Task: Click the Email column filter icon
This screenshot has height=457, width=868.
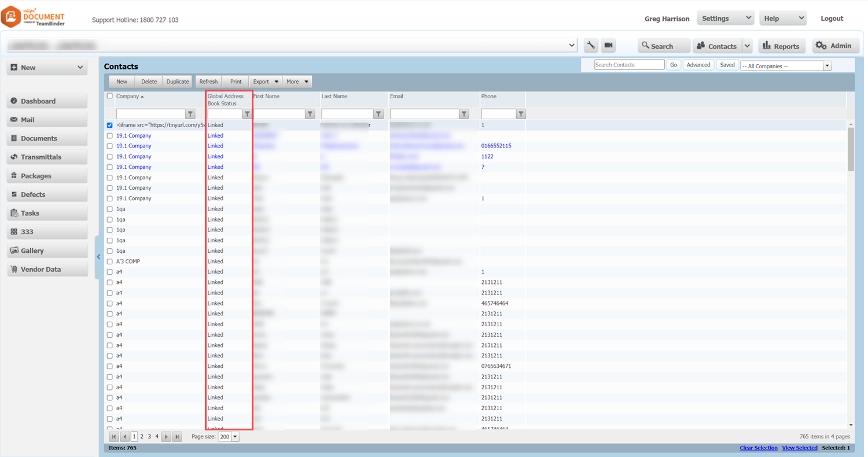Action: 464,115
